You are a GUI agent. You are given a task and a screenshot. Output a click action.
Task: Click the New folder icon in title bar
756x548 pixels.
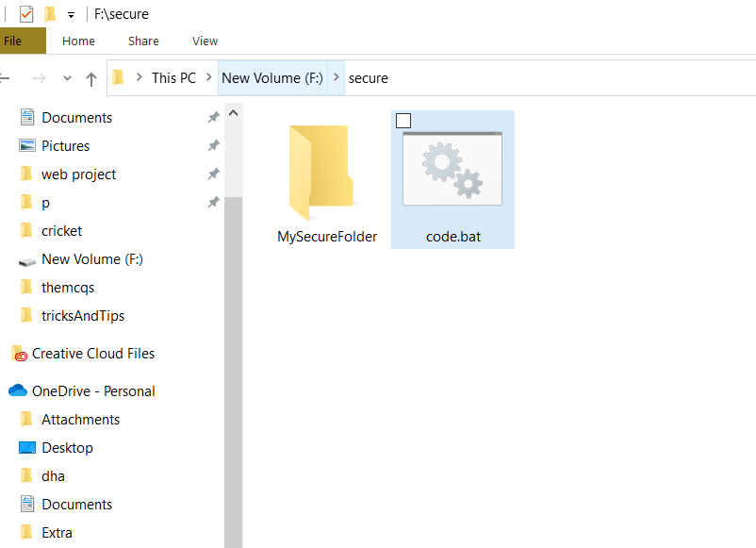50,14
